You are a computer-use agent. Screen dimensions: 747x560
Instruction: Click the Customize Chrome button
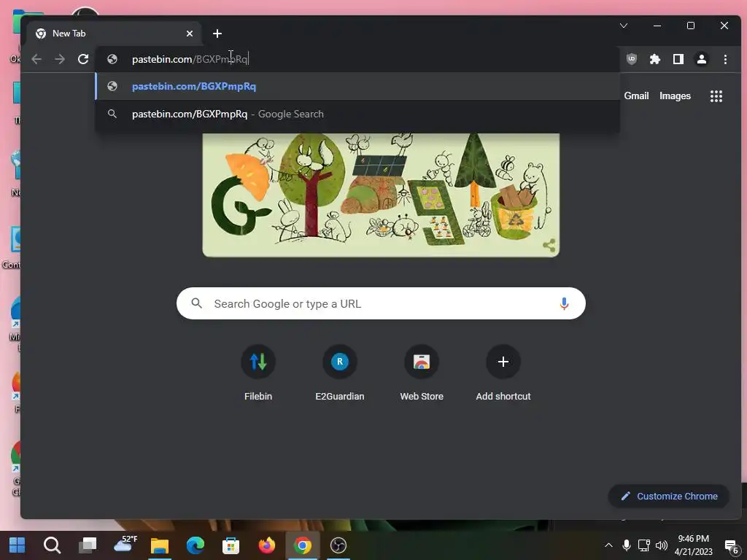point(669,496)
